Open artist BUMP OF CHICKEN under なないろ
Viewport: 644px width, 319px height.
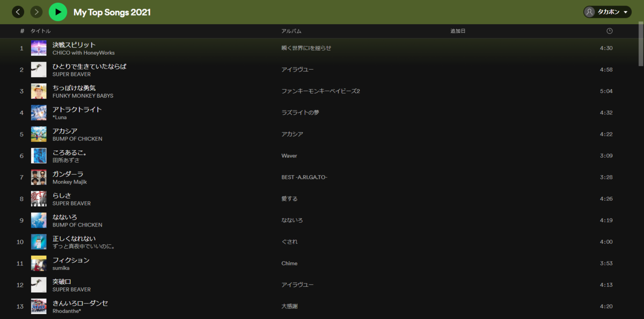[77, 225]
